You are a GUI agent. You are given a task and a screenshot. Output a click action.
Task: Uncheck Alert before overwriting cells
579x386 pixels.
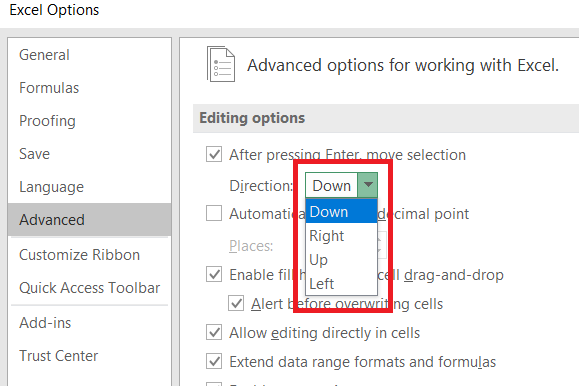pos(236,303)
